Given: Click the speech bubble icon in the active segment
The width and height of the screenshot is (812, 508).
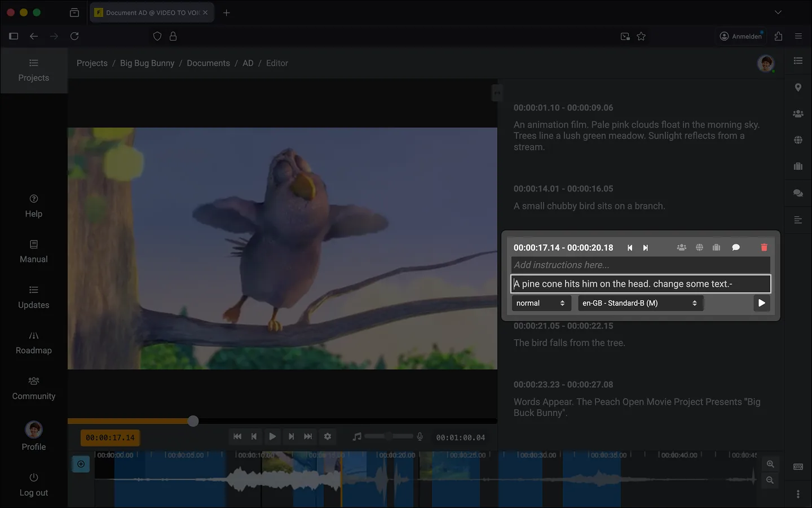Looking at the screenshot, I should (736, 247).
